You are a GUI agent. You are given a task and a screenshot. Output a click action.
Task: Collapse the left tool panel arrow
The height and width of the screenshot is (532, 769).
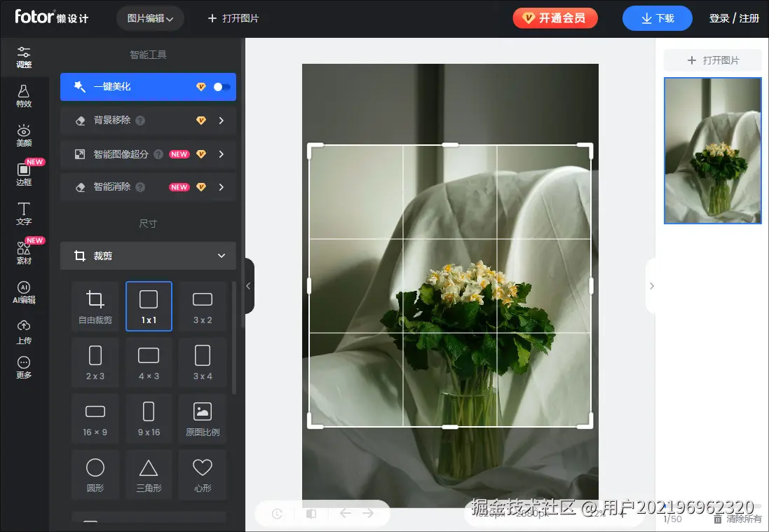249,286
